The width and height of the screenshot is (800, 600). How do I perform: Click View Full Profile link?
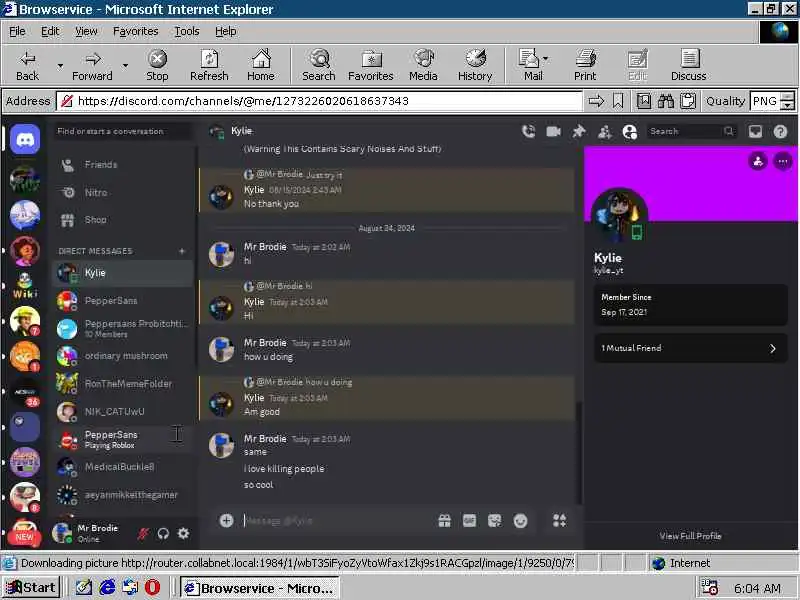click(x=690, y=536)
